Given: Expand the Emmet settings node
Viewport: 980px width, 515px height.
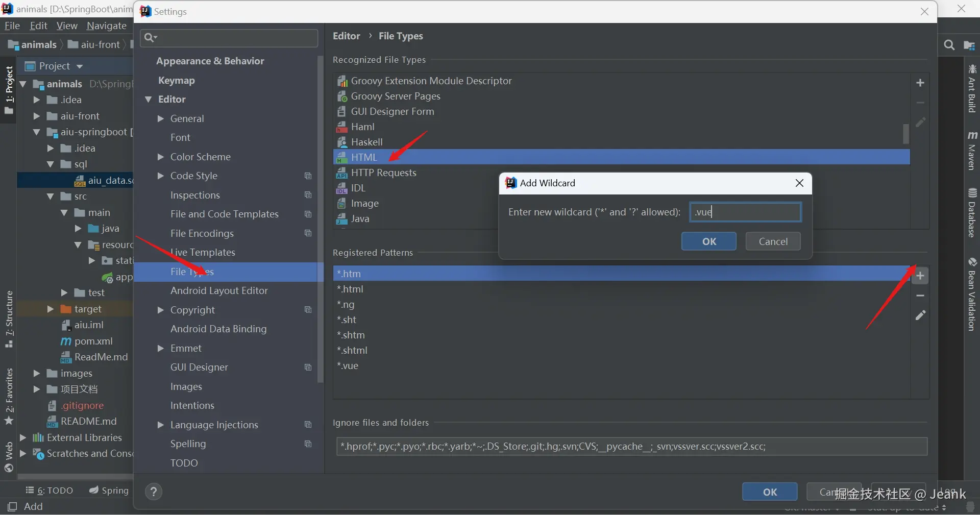Looking at the screenshot, I should (160, 348).
